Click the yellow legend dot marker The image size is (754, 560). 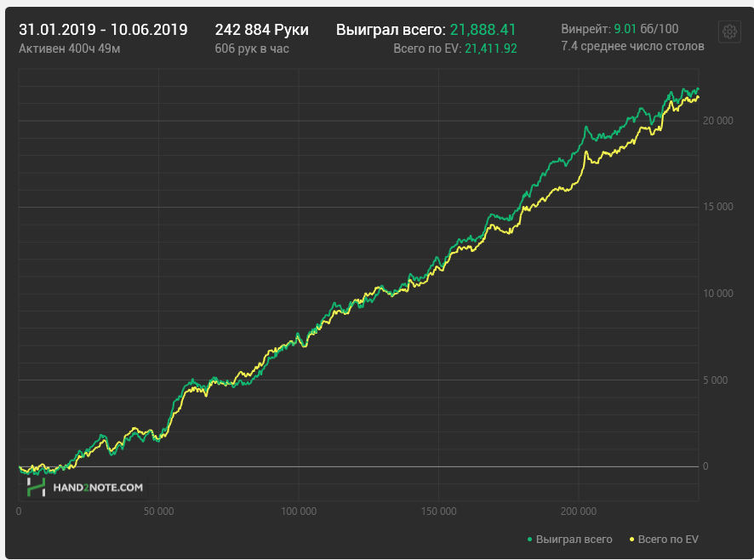[631, 540]
